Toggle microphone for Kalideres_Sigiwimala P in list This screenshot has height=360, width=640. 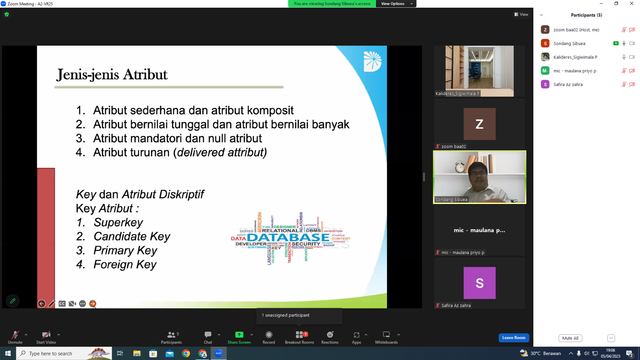[624, 57]
